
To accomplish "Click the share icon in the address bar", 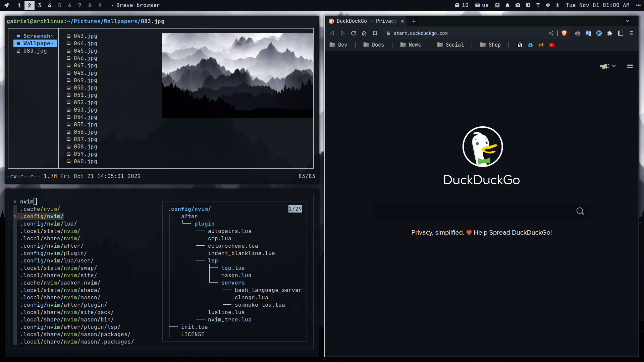I will [x=551, y=33].
